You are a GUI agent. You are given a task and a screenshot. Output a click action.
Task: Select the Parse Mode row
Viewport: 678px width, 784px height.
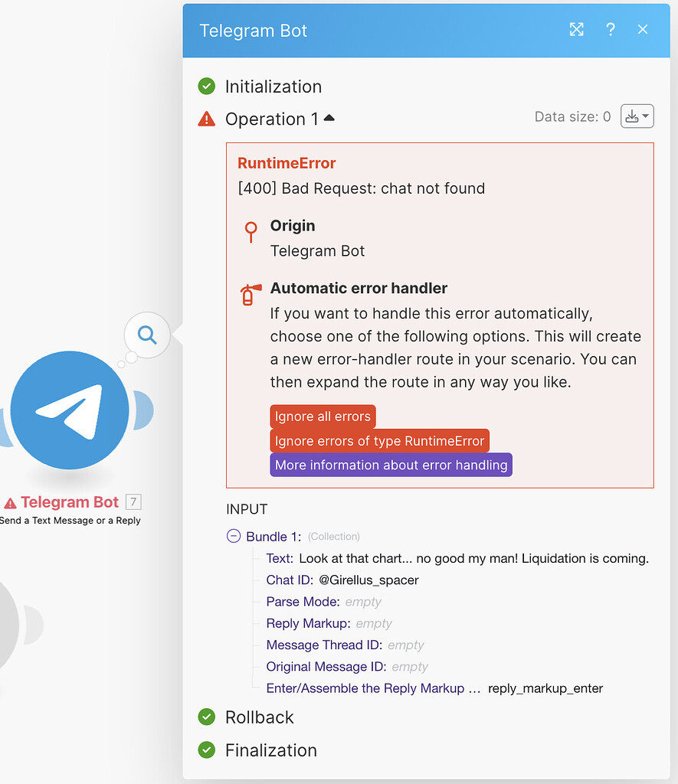(324, 602)
